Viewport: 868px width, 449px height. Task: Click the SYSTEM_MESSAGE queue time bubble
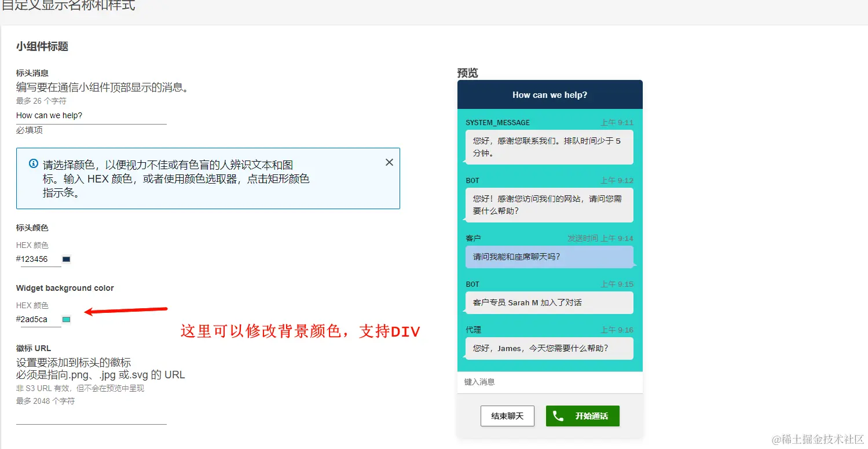[550, 147]
